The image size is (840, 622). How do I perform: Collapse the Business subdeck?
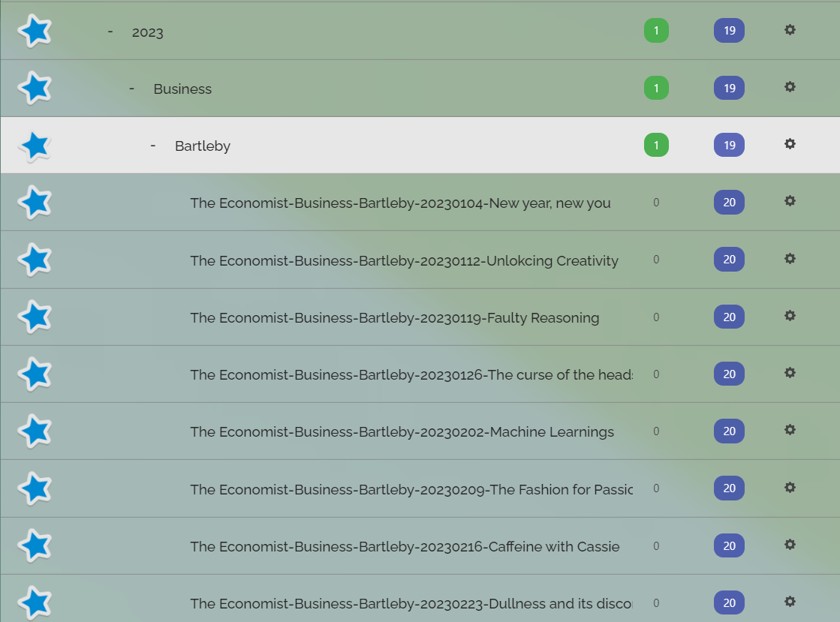click(x=132, y=89)
